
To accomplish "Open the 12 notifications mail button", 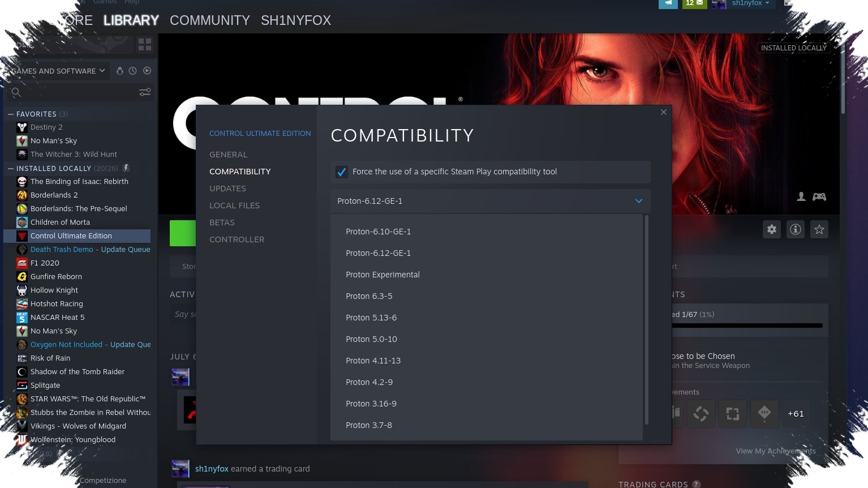I will 694,3.
